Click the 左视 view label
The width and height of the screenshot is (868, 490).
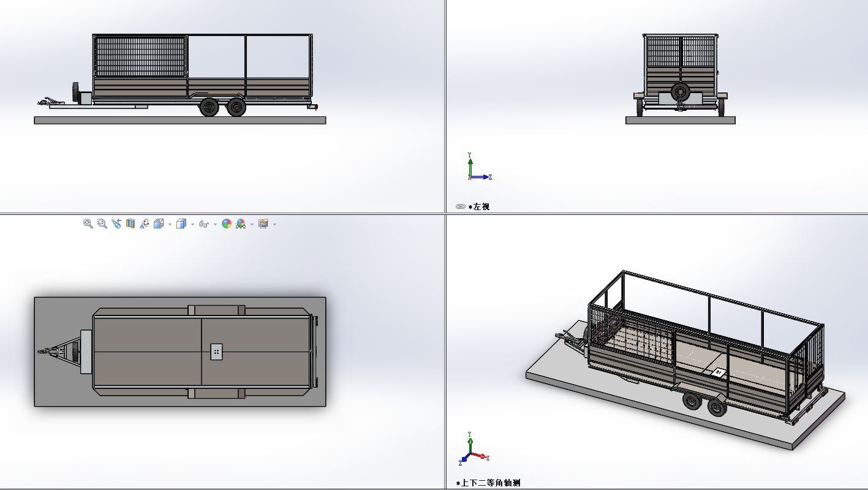coord(481,207)
